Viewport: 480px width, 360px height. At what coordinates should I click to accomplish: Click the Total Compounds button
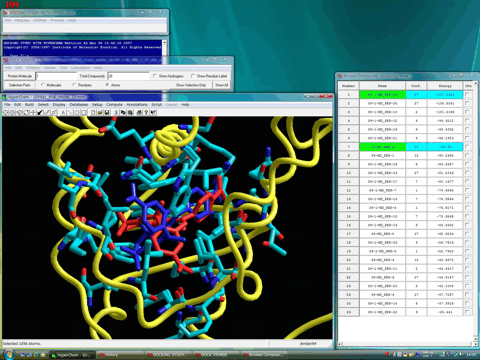(x=92, y=76)
